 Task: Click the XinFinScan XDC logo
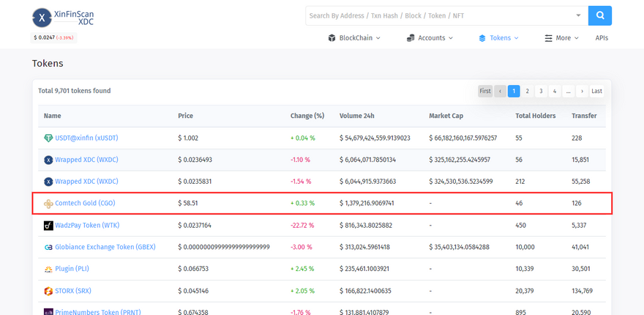63,18
